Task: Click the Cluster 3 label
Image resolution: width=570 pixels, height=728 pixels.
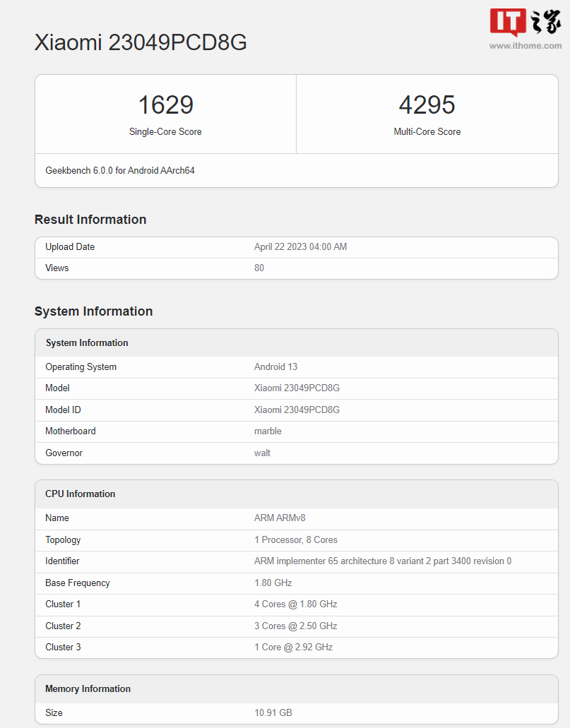Action: (x=63, y=648)
